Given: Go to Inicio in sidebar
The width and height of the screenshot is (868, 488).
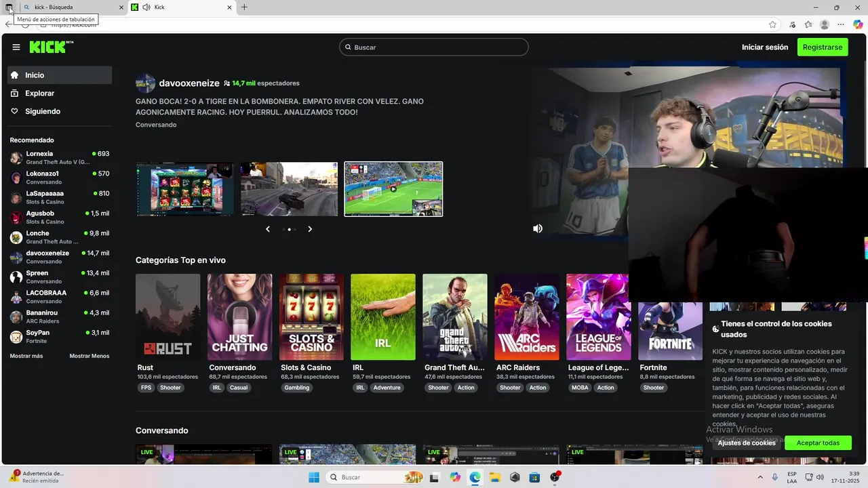Looking at the screenshot, I should [x=60, y=75].
